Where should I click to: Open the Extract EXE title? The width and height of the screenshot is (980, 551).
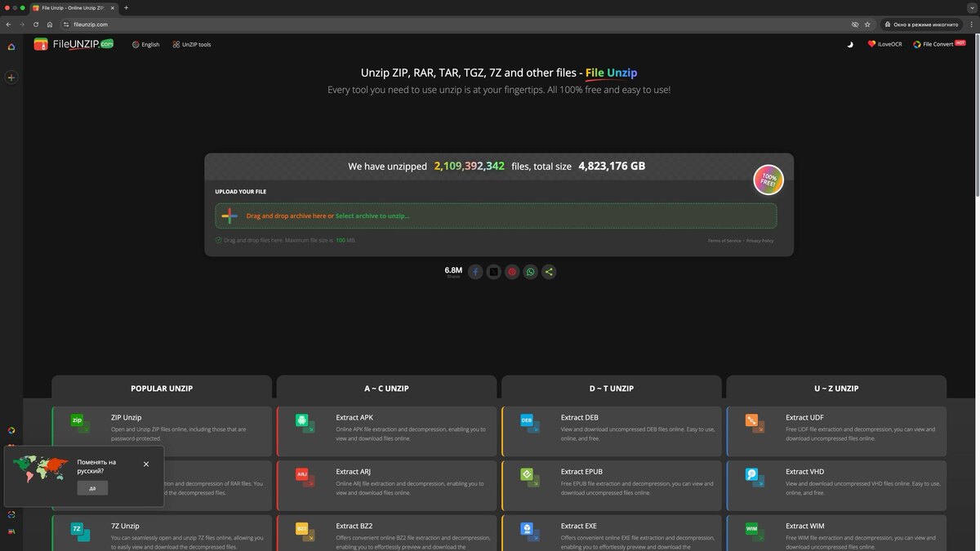(579, 526)
